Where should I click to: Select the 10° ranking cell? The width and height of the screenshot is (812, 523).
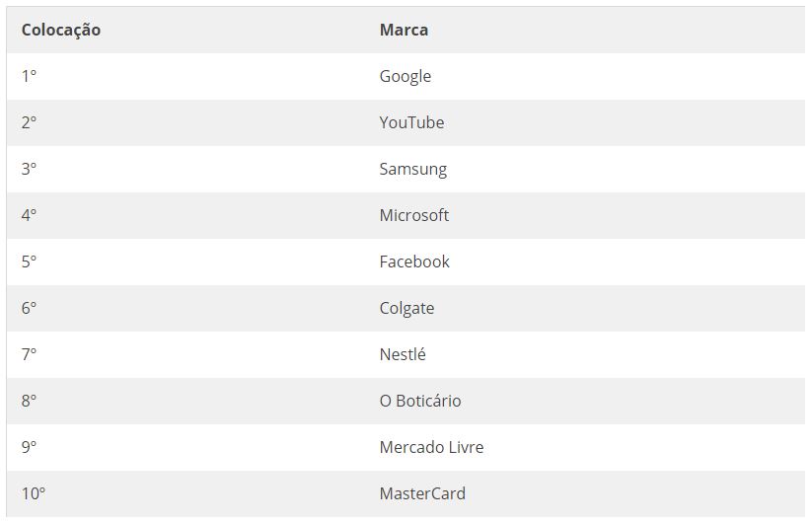(x=34, y=493)
